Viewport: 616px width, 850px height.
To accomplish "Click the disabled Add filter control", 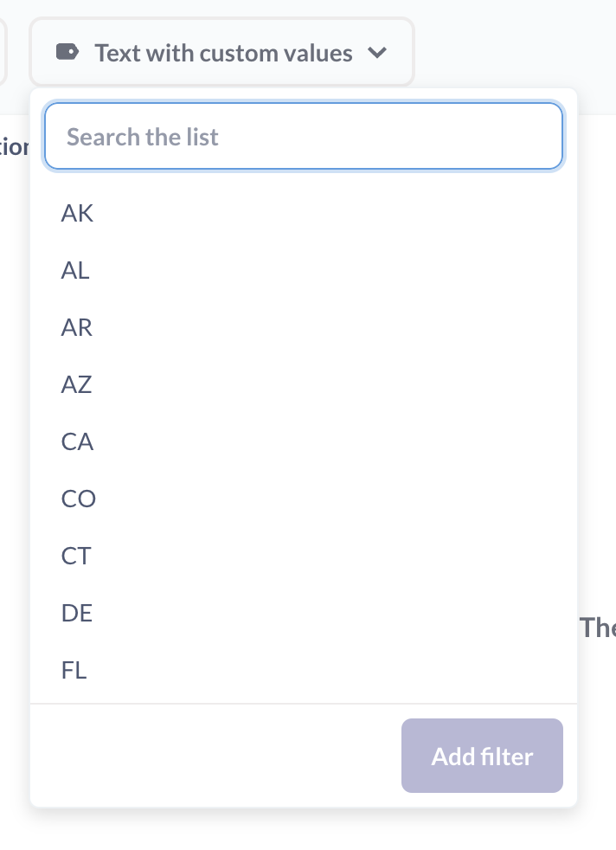I will (x=482, y=756).
